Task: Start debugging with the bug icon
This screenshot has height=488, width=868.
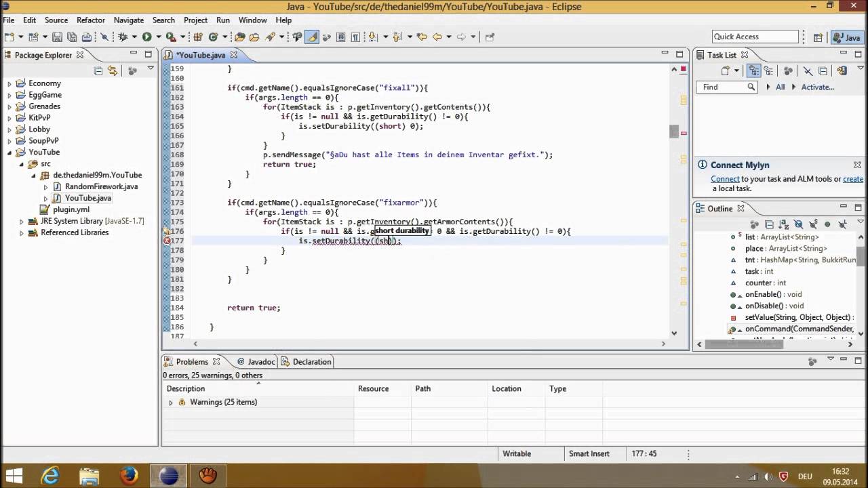Action: [123, 37]
